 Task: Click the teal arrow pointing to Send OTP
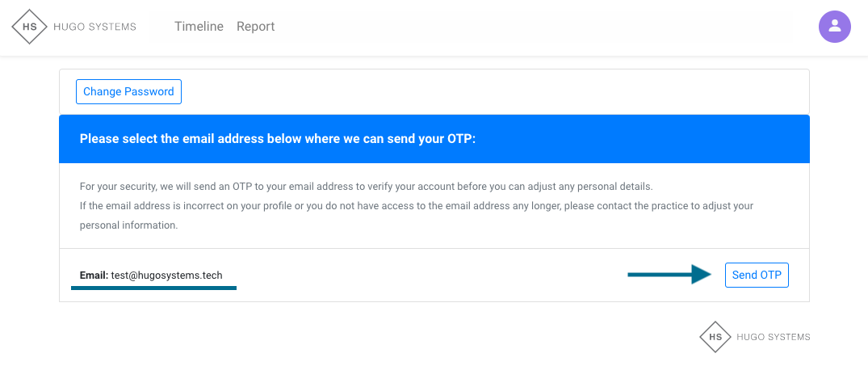669,276
